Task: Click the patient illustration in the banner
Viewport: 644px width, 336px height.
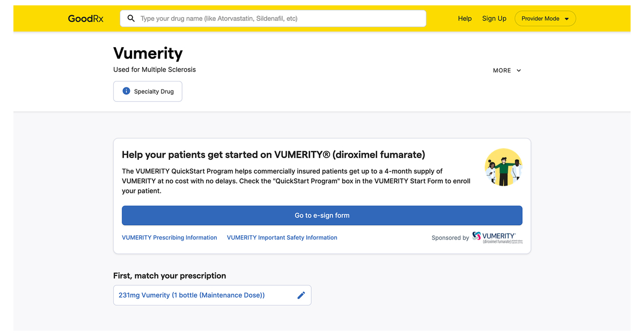Action: 503,167
